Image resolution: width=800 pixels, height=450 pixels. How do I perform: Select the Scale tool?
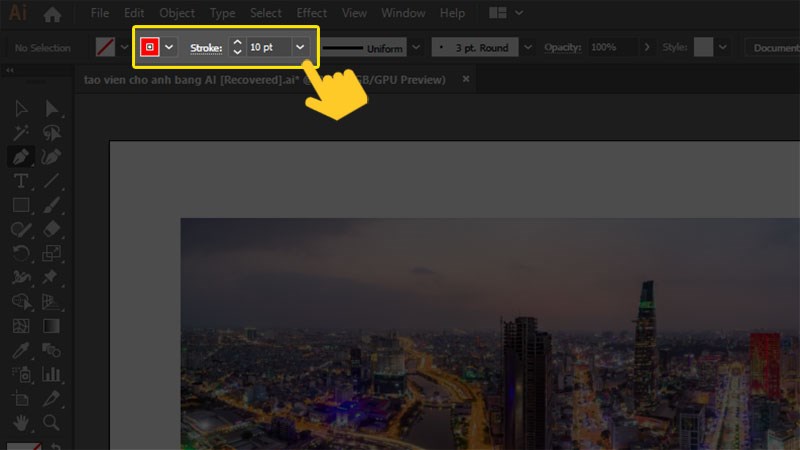tap(51, 253)
